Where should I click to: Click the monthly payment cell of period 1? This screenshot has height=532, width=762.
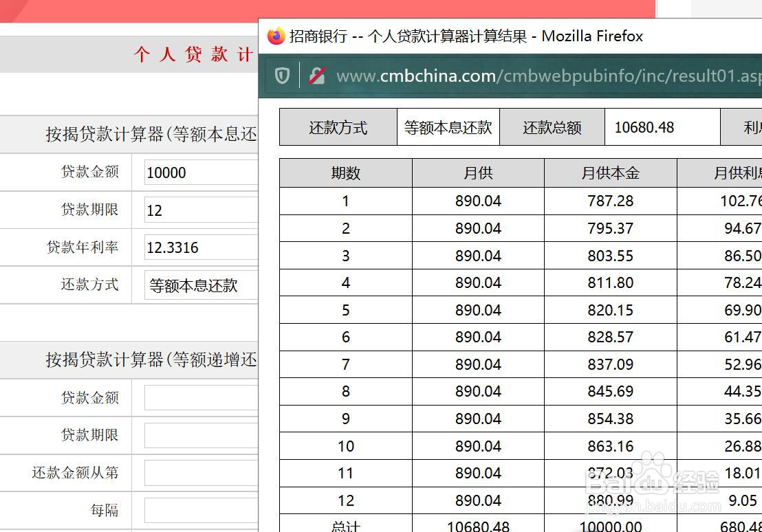[477, 201]
